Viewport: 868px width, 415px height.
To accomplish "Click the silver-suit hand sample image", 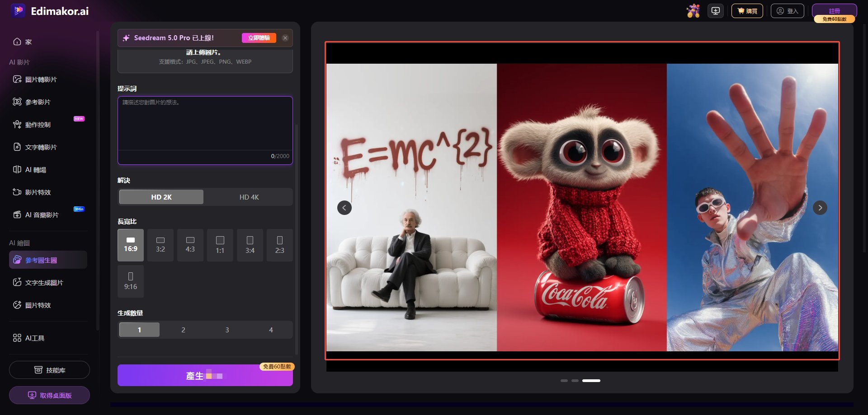I will point(752,207).
